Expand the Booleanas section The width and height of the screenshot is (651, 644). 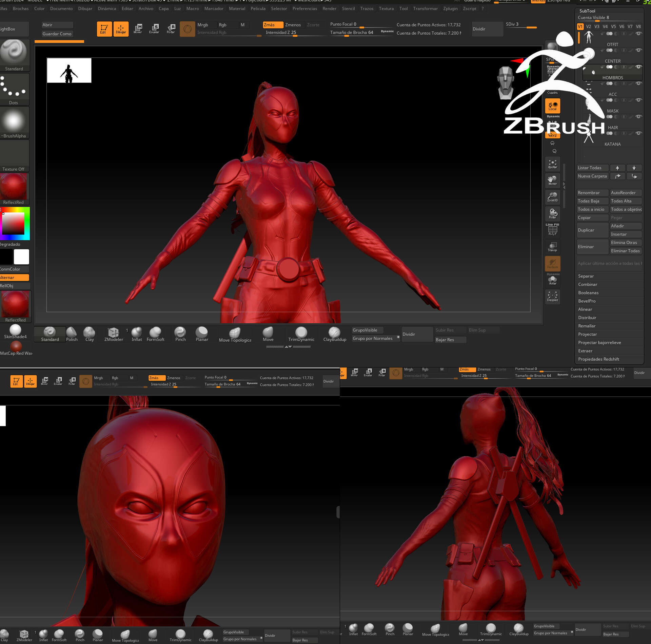[x=588, y=292]
